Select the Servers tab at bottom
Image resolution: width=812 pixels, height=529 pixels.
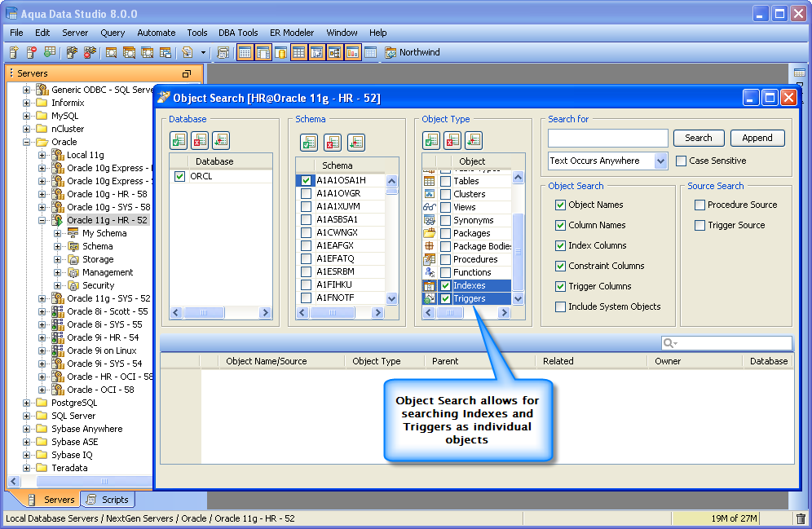(51, 500)
